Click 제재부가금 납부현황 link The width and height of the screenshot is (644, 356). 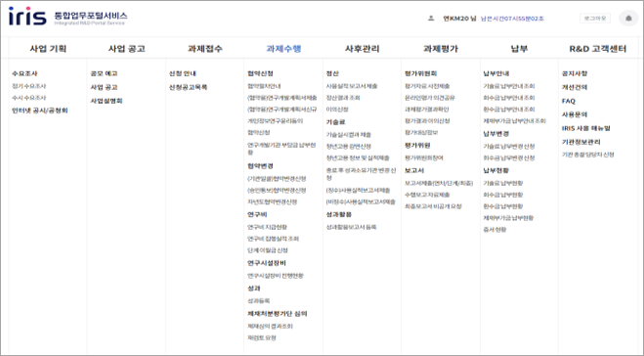pyautogui.click(x=508, y=218)
